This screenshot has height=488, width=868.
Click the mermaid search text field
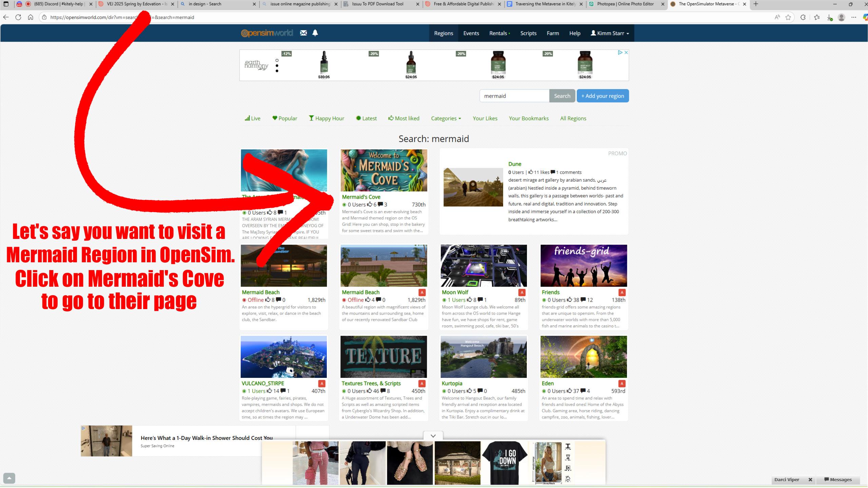pyautogui.click(x=514, y=96)
